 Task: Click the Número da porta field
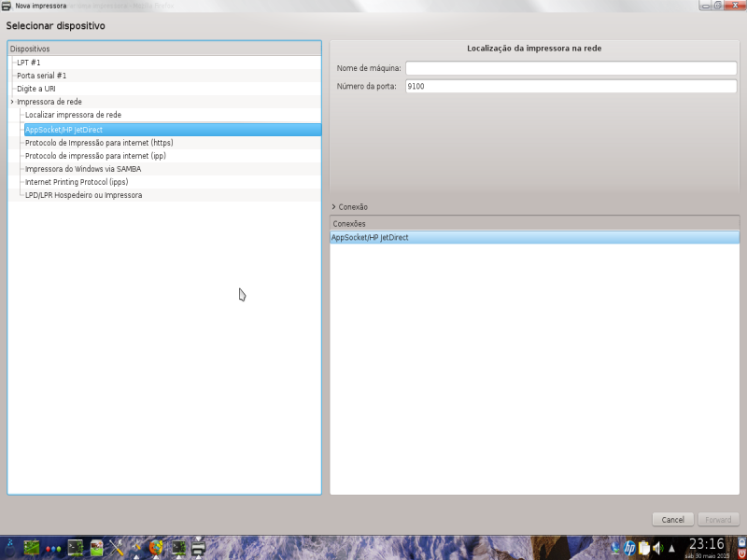coord(571,86)
